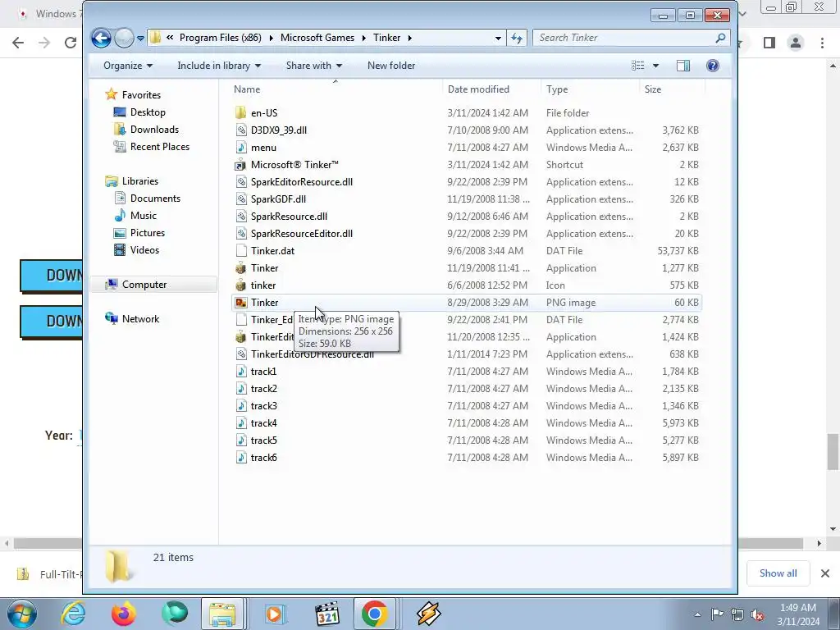Expand arrow after Microsoft Games breadcrumb

click(x=363, y=38)
